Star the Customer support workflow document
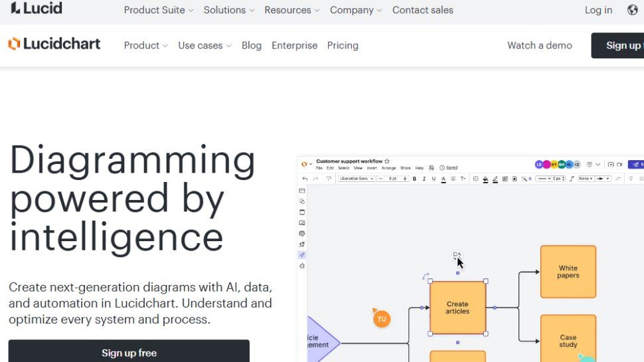This screenshot has width=644, height=362. click(387, 161)
